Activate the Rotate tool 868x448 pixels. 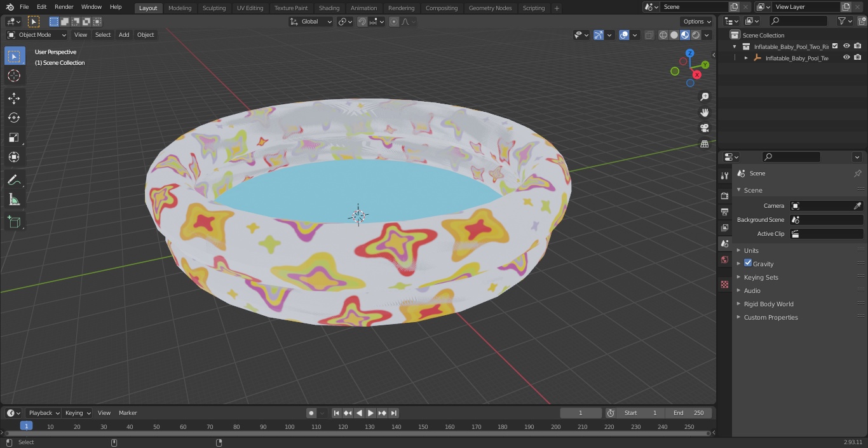[x=14, y=118]
